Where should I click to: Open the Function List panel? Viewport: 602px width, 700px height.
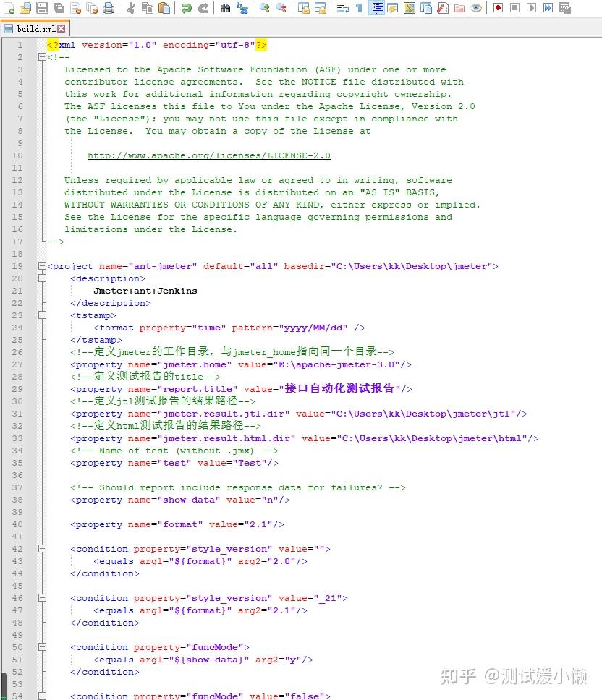coord(443,7)
